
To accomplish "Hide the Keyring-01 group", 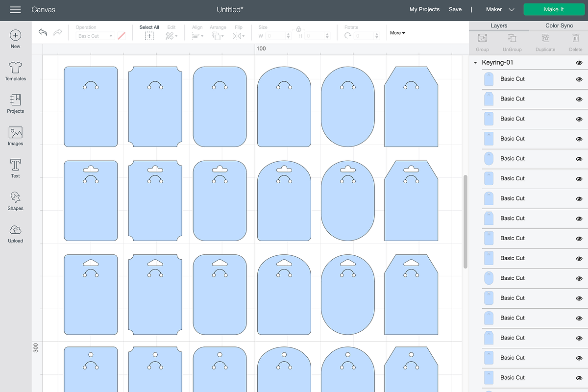I will 579,63.
